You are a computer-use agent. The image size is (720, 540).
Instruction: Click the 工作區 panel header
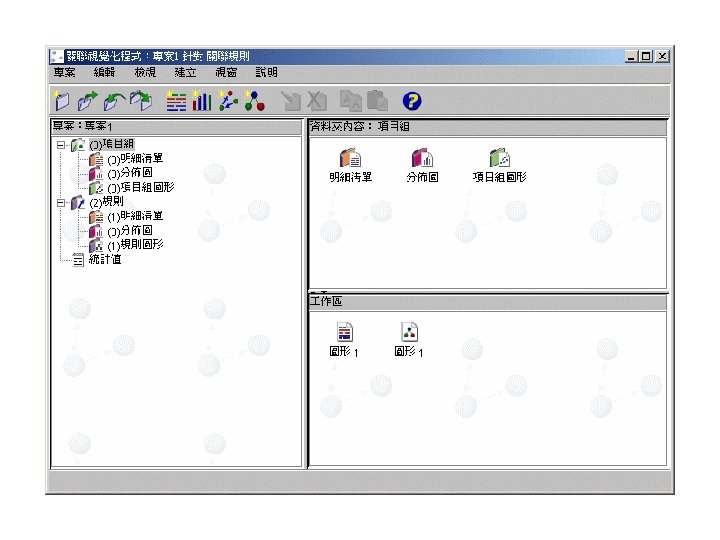click(x=488, y=302)
